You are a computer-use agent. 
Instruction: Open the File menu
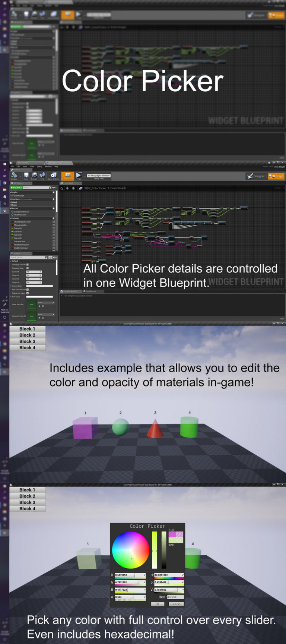(x=12, y=166)
